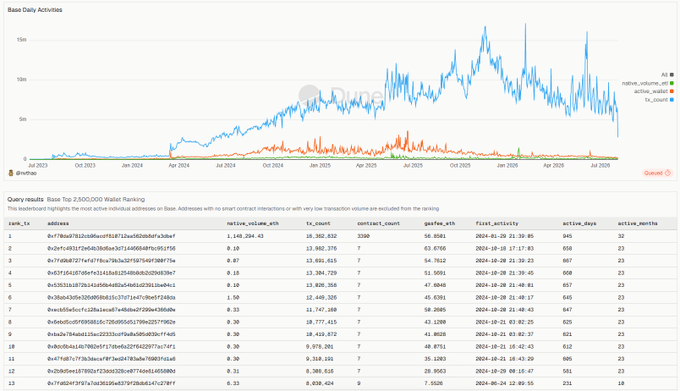Click active_days value 612

(567, 346)
